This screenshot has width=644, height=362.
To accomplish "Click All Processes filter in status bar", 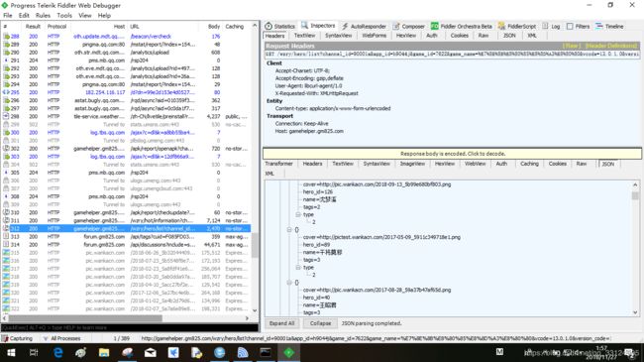I will [61, 338].
